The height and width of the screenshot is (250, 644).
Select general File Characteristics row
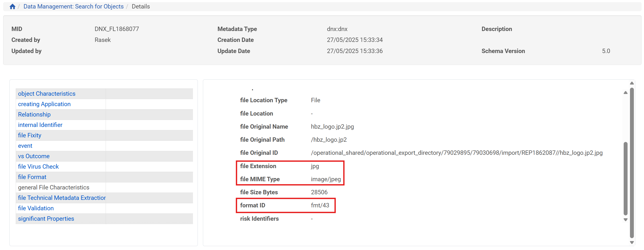click(x=53, y=187)
